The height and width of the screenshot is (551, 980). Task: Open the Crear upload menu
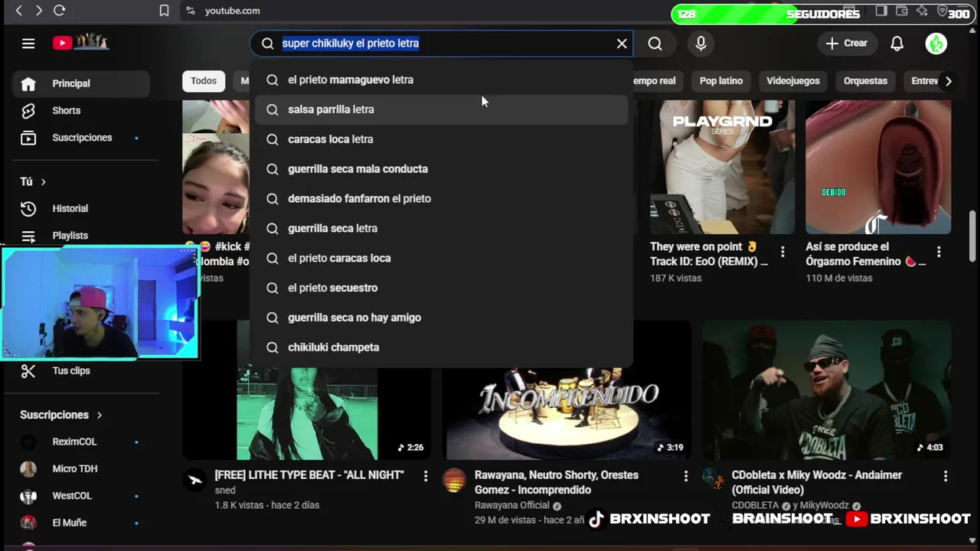click(x=846, y=44)
